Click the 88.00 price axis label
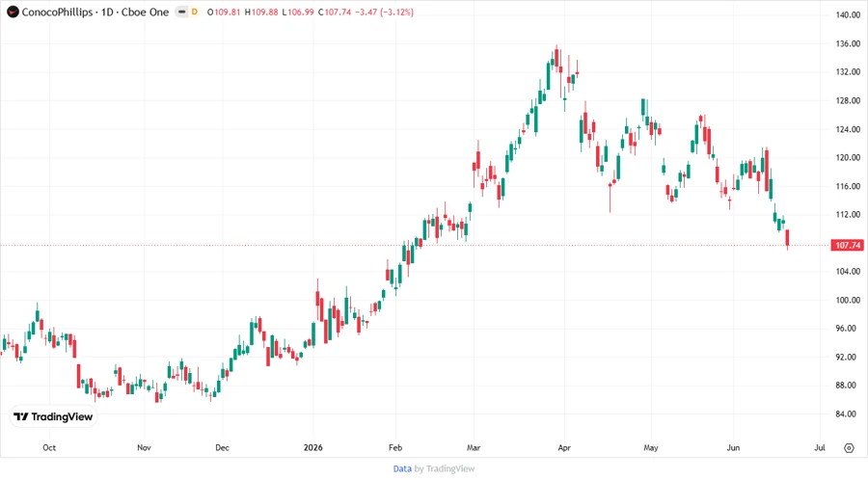 pyautogui.click(x=848, y=386)
